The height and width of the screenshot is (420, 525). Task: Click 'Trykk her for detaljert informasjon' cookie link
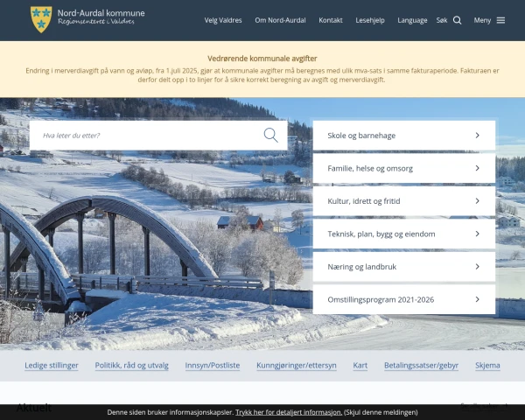[289, 412]
